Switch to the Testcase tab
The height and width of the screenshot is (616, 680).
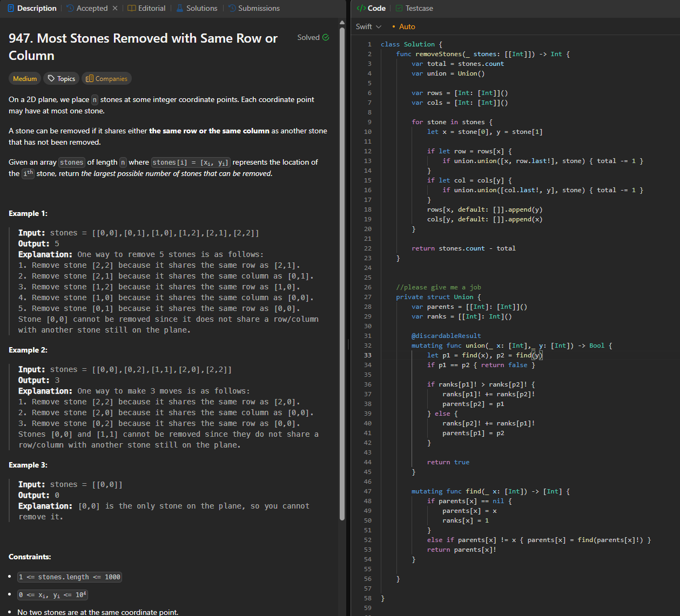pyautogui.click(x=419, y=8)
